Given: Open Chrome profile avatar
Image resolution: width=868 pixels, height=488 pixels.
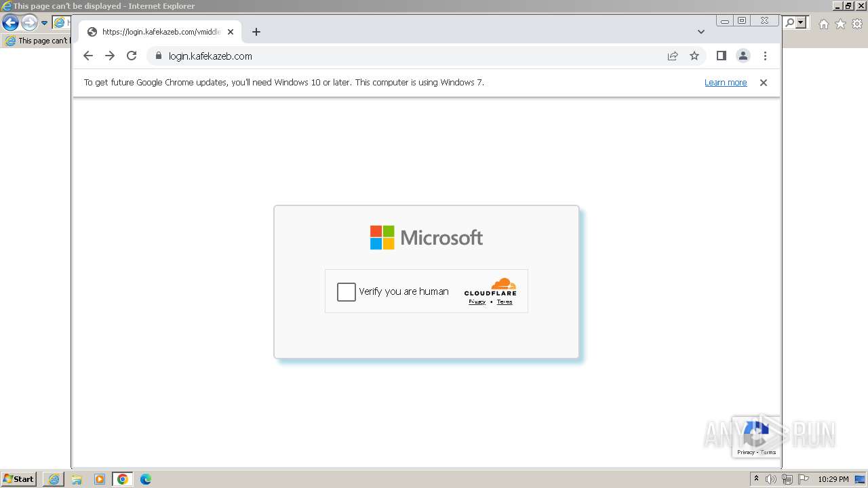Looking at the screenshot, I should coord(743,56).
